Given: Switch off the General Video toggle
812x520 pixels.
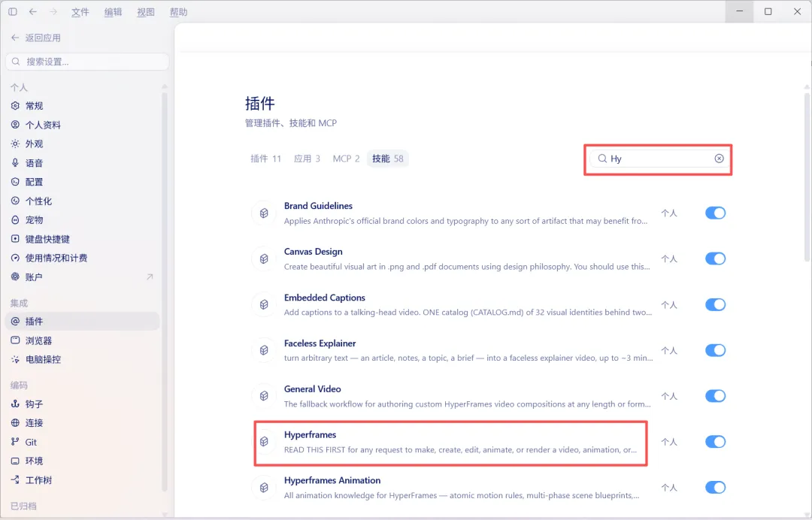Looking at the screenshot, I should pyautogui.click(x=715, y=396).
